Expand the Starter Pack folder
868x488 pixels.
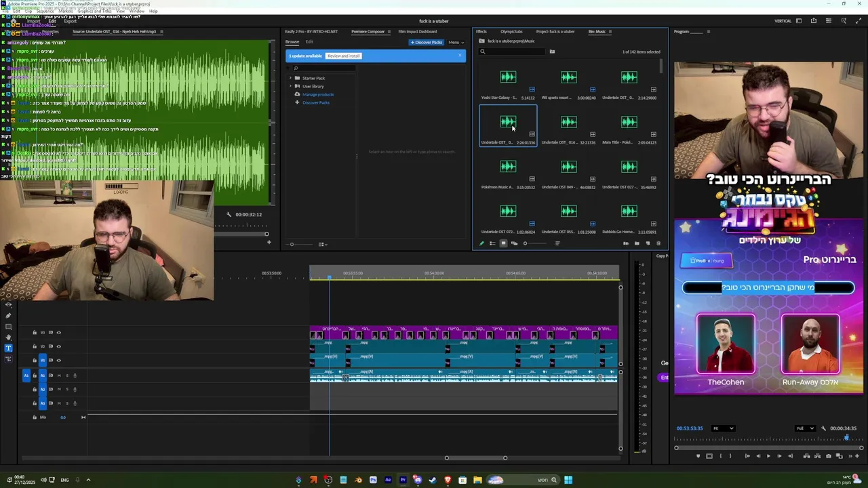coord(290,78)
